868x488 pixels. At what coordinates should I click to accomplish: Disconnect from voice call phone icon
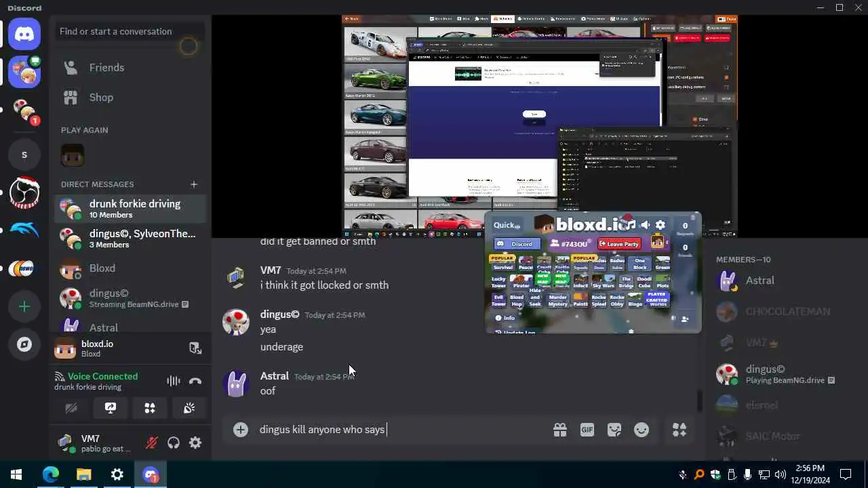click(x=195, y=381)
